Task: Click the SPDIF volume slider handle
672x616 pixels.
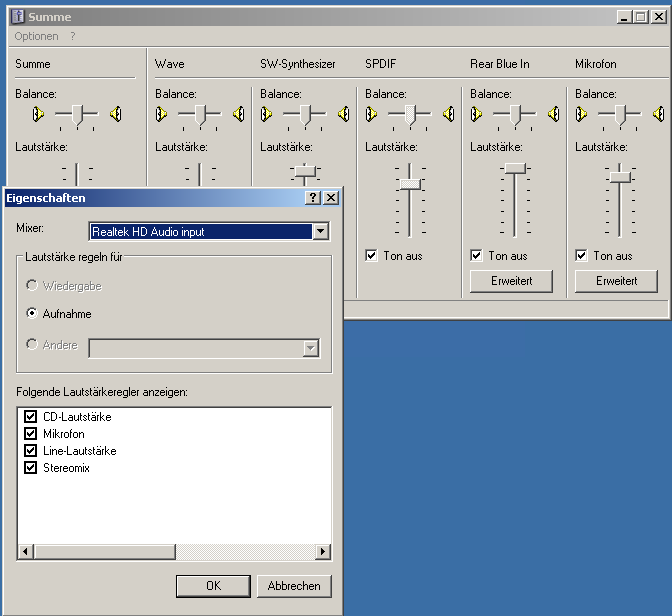Action: [409, 184]
